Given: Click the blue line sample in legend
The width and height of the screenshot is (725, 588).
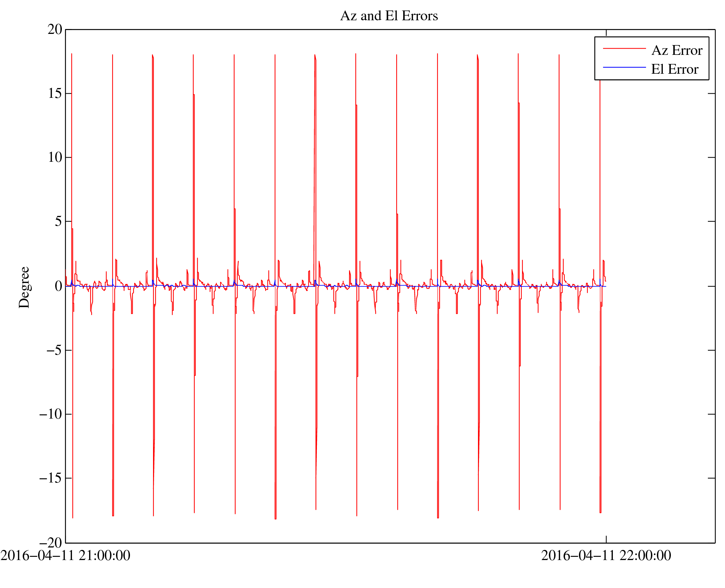Looking at the screenshot, I should [x=624, y=67].
